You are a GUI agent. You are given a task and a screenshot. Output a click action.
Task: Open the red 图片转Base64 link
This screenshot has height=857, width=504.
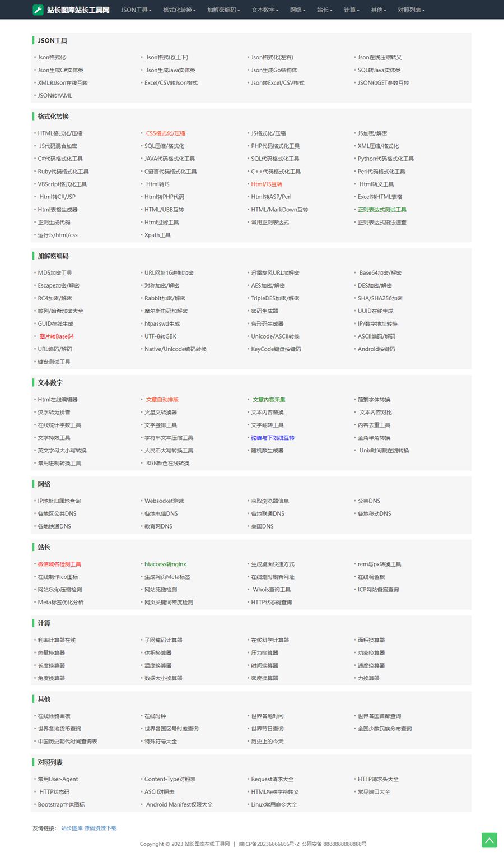coord(57,336)
